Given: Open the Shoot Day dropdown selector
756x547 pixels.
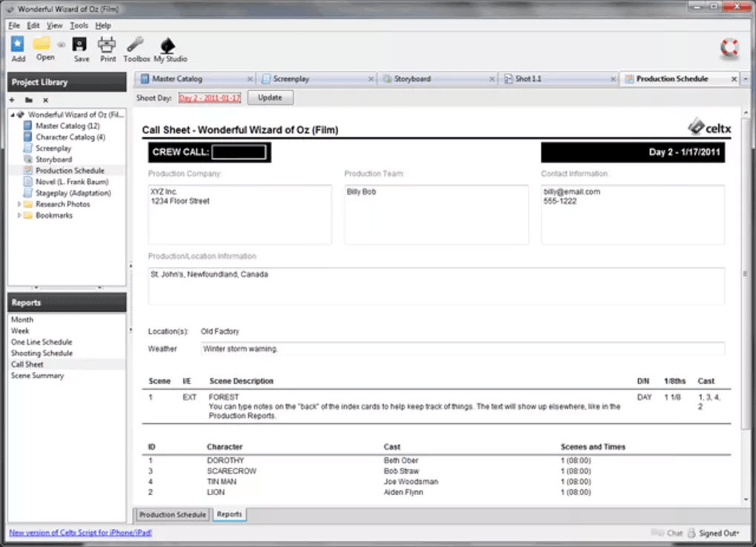Looking at the screenshot, I should click(210, 98).
